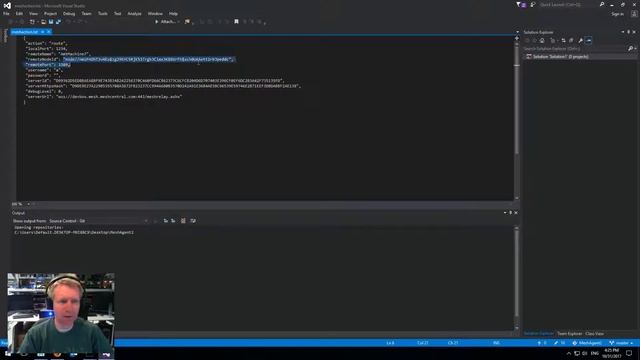Click the account avatar icon
This screenshot has width=640, height=360.
634,13
